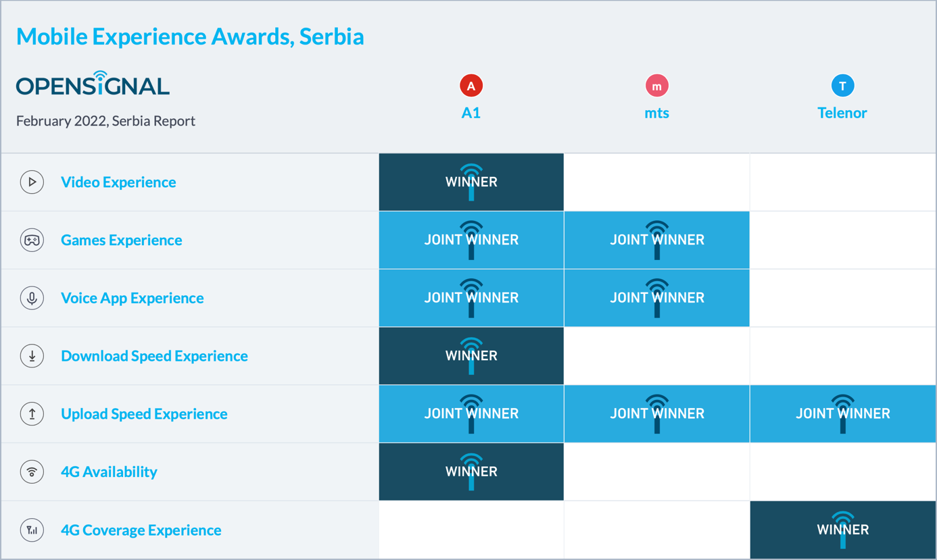Click the Upload Speed arrow icon
937x560 pixels.
pyautogui.click(x=32, y=414)
